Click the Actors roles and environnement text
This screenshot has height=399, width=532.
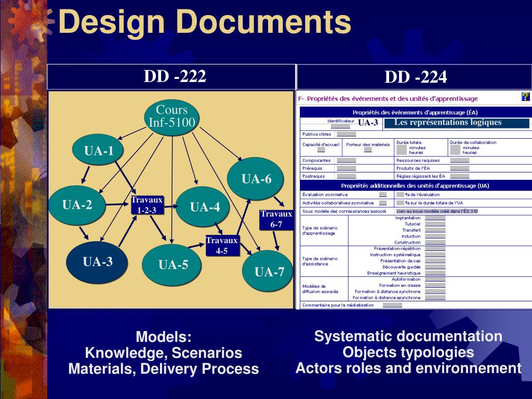coord(408,368)
